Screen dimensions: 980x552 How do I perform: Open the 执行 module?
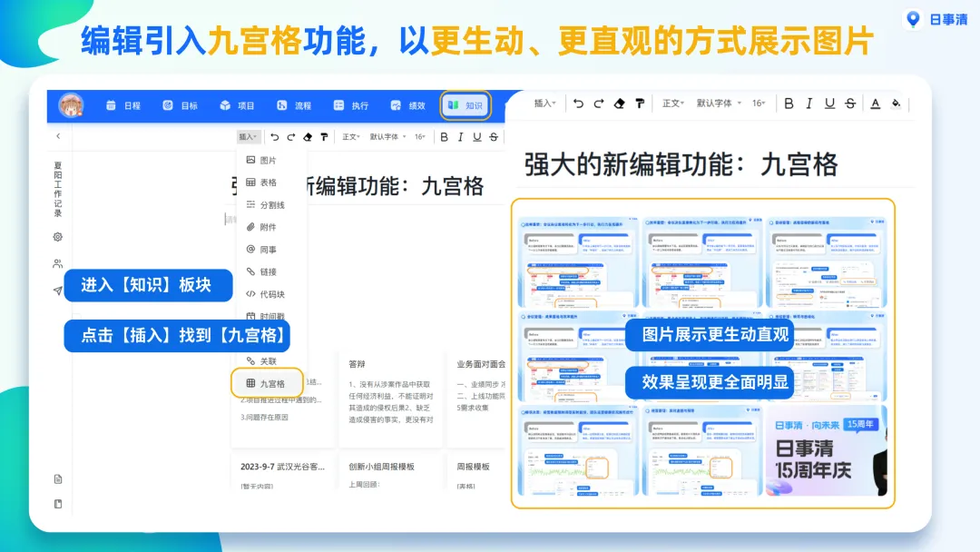coord(350,105)
